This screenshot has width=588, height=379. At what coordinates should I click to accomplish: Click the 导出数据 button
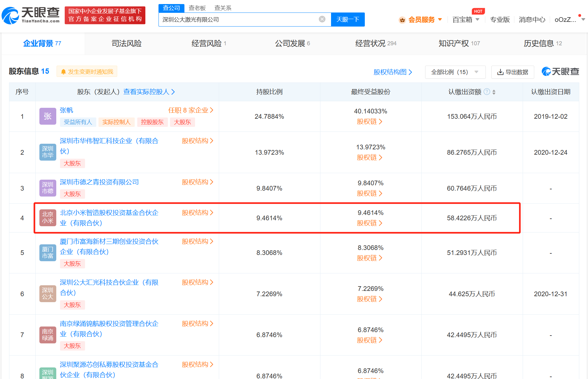point(513,72)
